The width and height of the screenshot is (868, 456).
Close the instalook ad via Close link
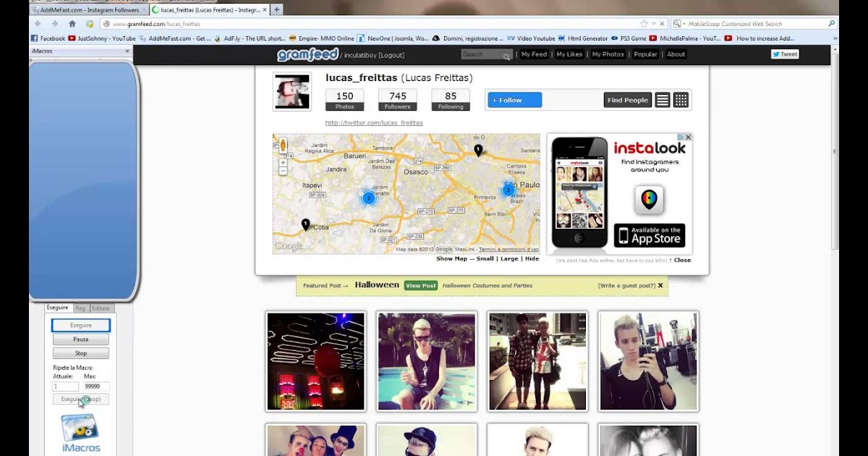[682, 260]
